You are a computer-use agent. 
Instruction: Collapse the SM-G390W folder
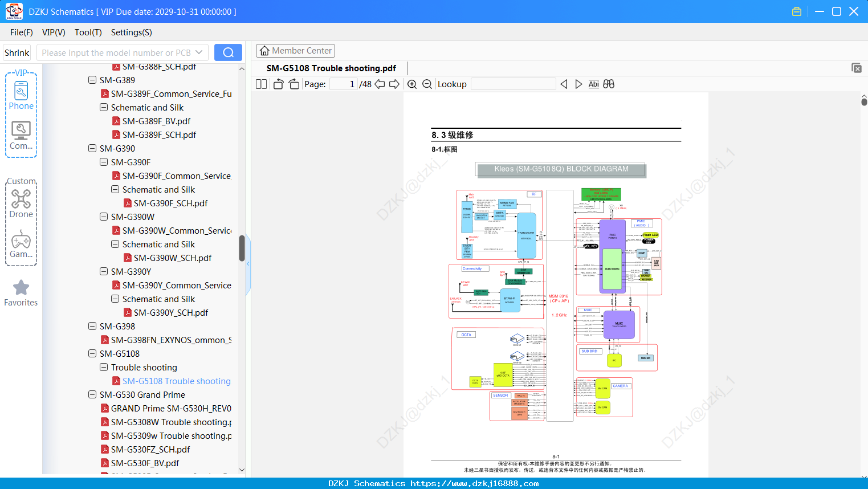(x=104, y=217)
